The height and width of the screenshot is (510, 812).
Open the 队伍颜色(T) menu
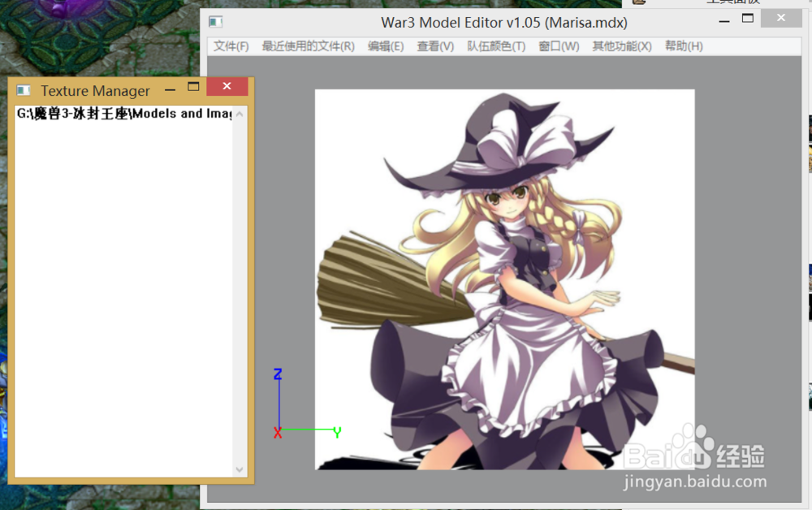click(496, 46)
